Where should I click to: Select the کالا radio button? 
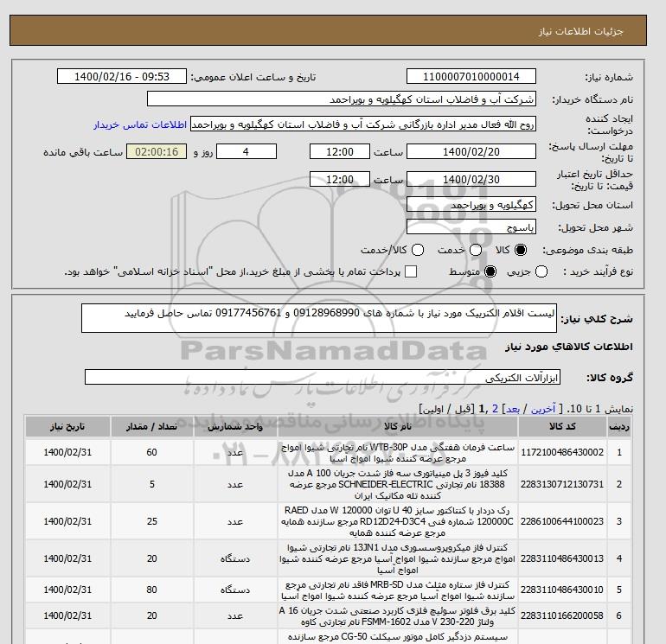pyautogui.click(x=521, y=250)
